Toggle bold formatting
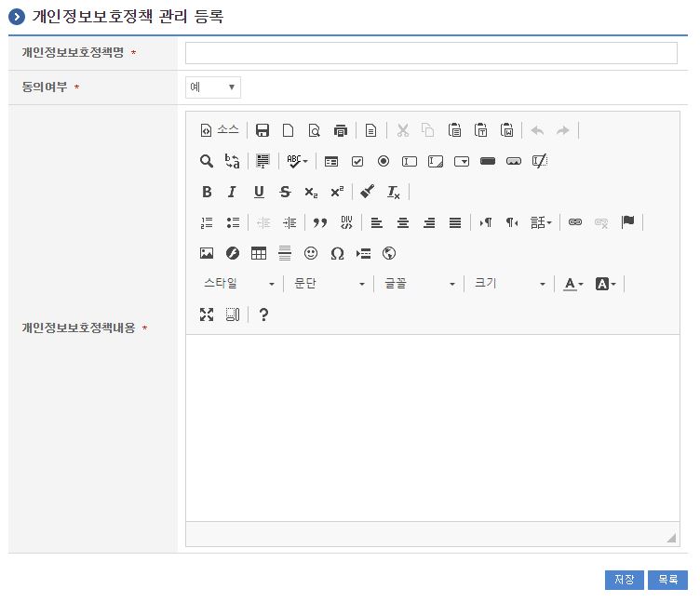700x602 pixels. 207,192
